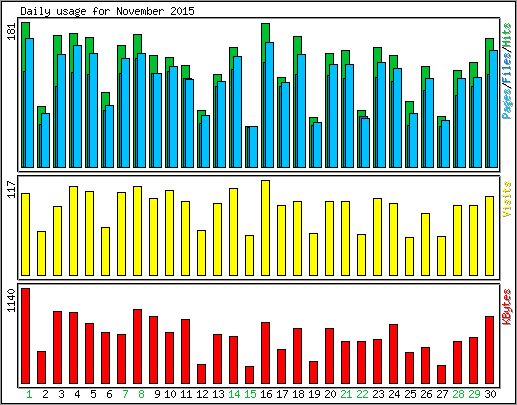The width and height of the screenshot is (517, 405).
Task: Click the yellow Visits bar for day 16
Action: pos(266,228)
